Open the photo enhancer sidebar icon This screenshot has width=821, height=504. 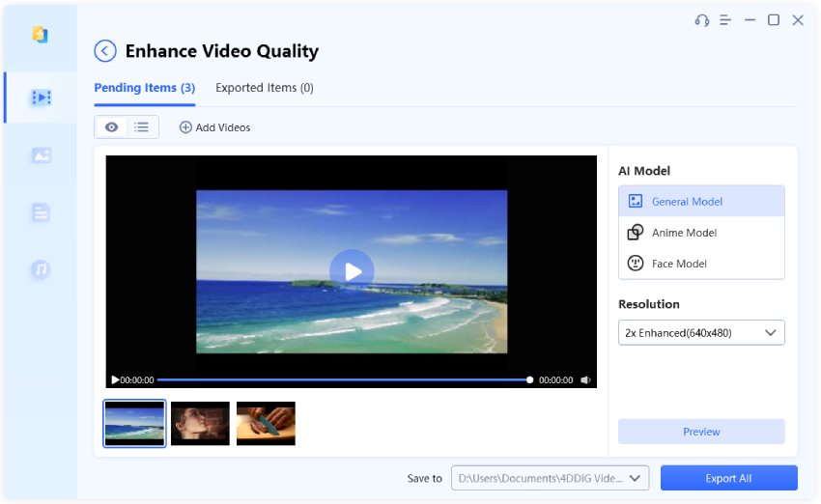[x=41, y=155]
